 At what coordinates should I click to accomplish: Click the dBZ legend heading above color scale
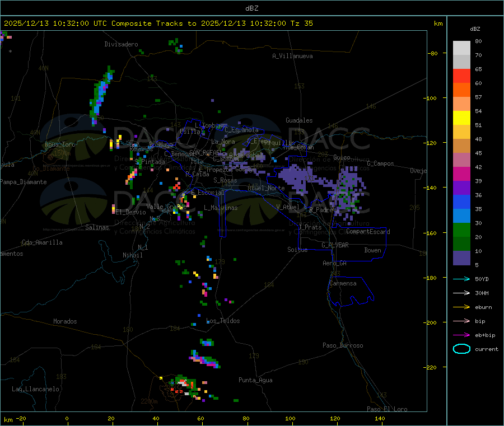pyautogui.click(x=475, y=29)
